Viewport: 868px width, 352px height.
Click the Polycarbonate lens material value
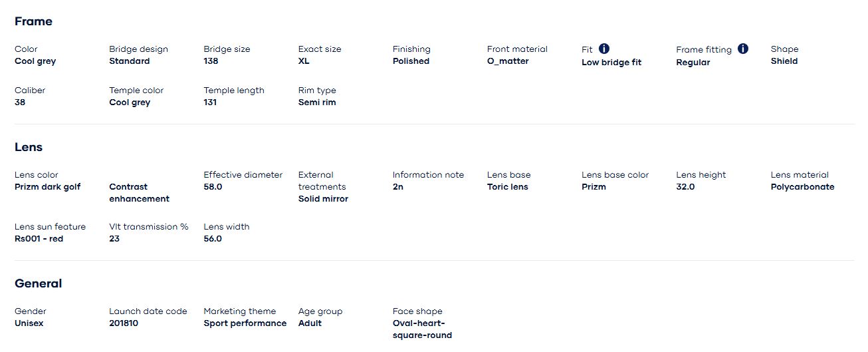(802, 187)
